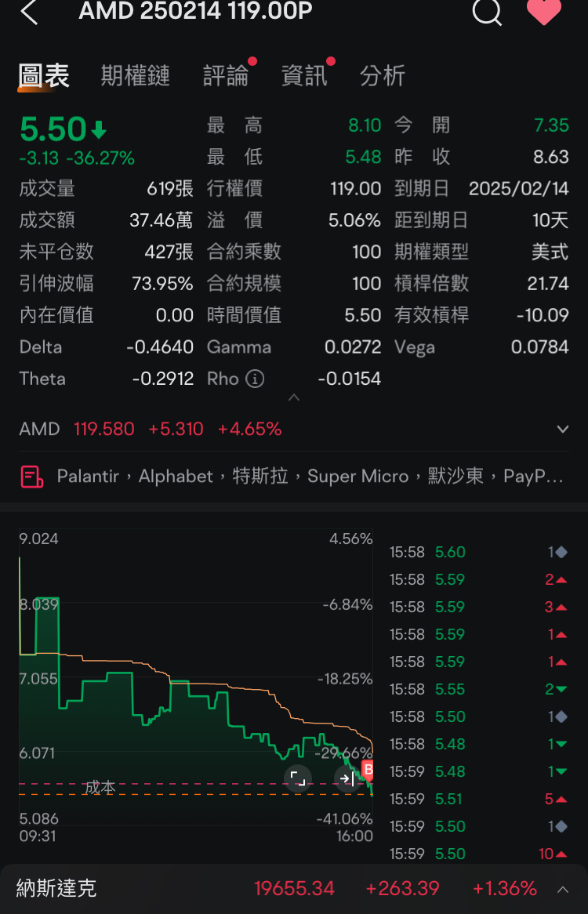Tap the 溢價 5.06% value

coord(354,220)
